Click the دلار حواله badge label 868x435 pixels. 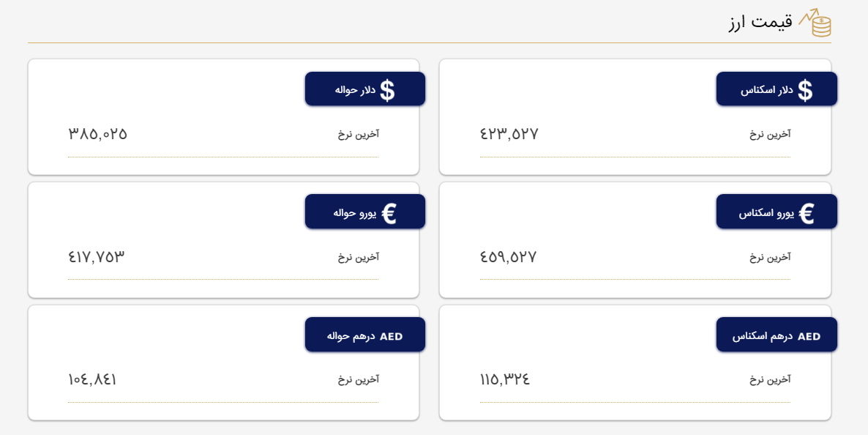(x=357, y=89)
